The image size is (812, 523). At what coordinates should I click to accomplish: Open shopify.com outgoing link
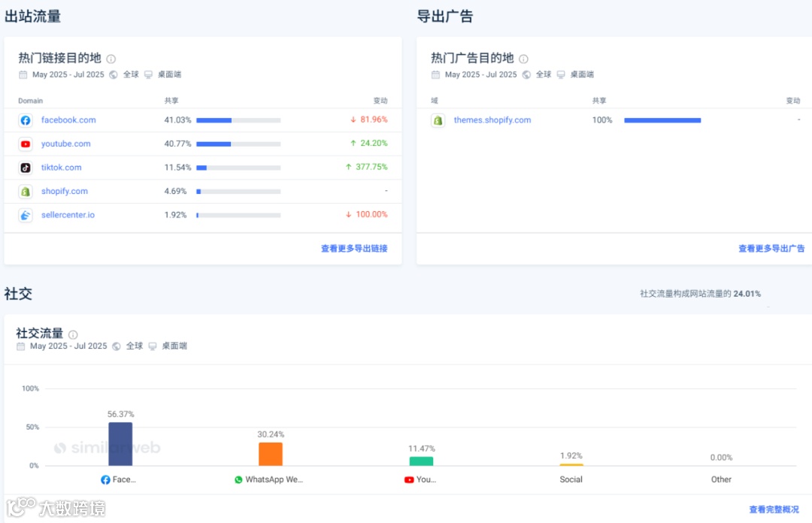click(65, 191)
